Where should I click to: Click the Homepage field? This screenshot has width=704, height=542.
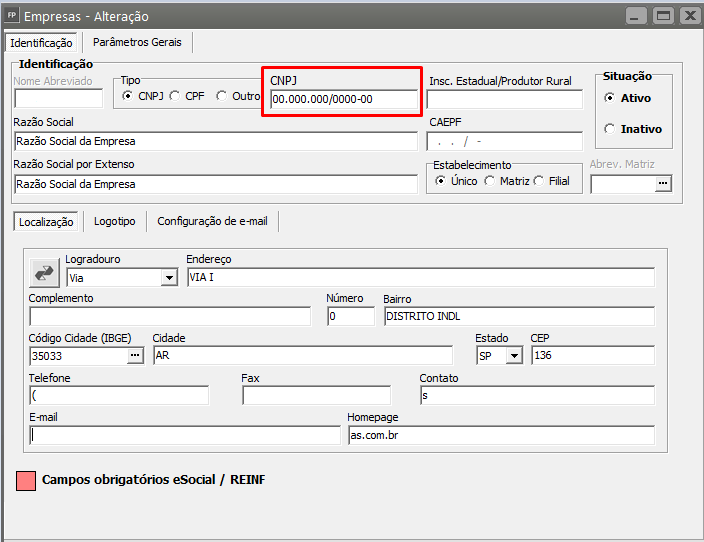coord(500,435)
